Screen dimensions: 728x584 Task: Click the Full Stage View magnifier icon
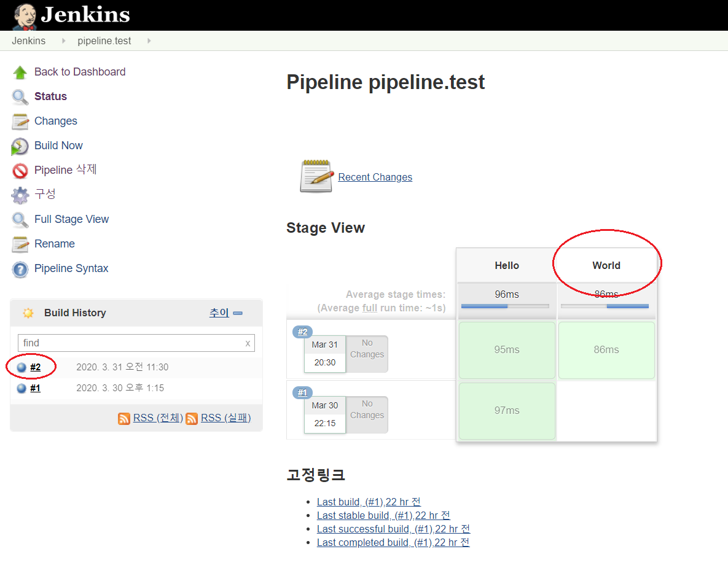coord(20,220)
